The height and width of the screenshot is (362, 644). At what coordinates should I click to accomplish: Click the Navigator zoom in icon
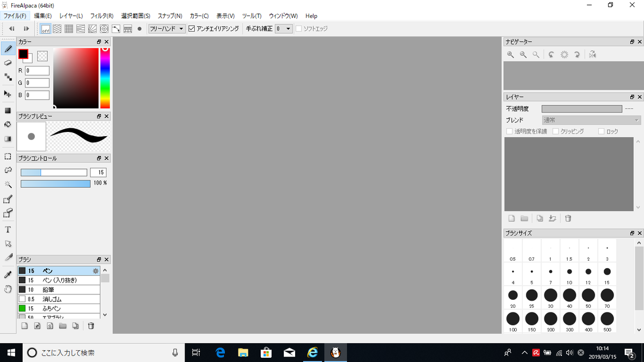pyautogui.click(x=510, y=54)
